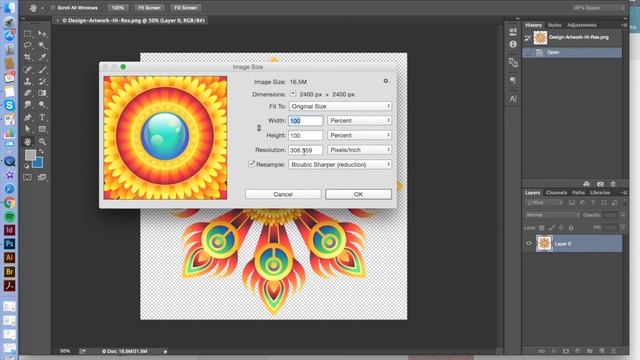This screenshot has height=360, width=640.
Task: Toggle Scroll All Windows checkbox
Action: [53, 8]
